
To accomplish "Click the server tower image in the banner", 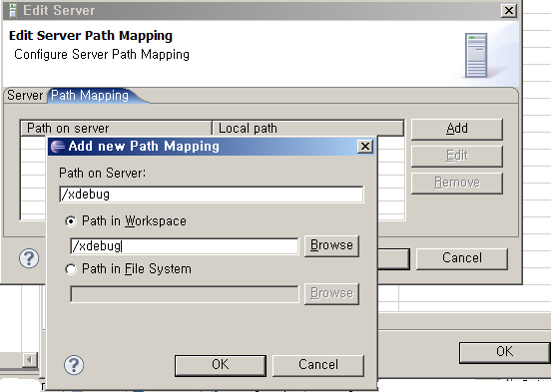I will 476,56.
